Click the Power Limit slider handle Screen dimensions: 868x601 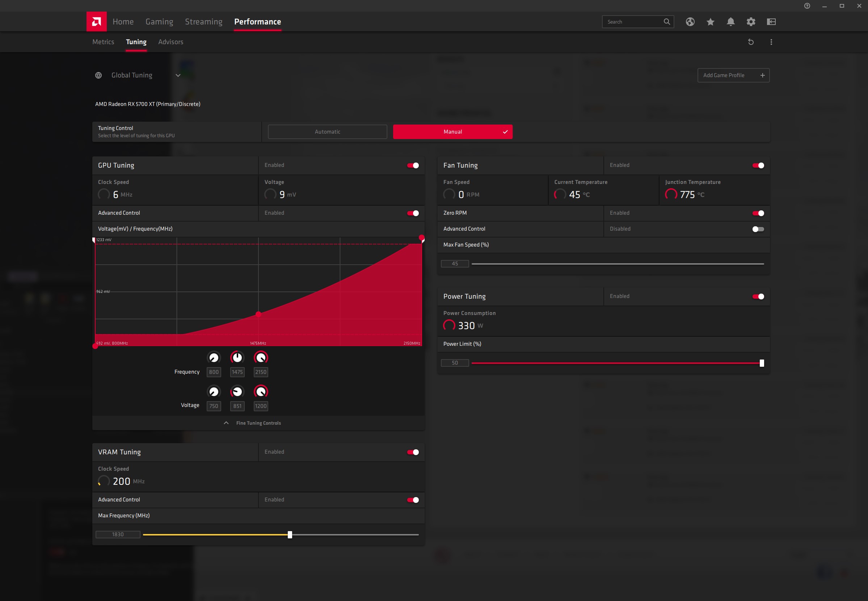pos(762,363)
